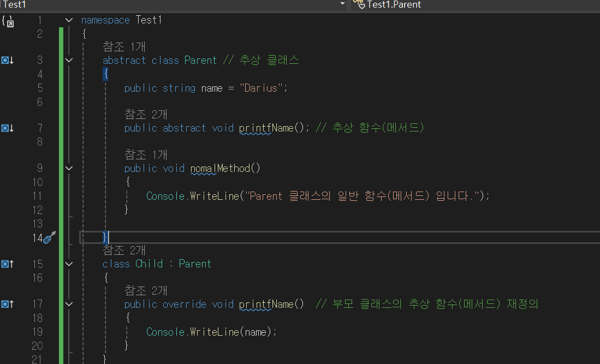View CodeLens references above nomalMethod

(x=146, y=156)
